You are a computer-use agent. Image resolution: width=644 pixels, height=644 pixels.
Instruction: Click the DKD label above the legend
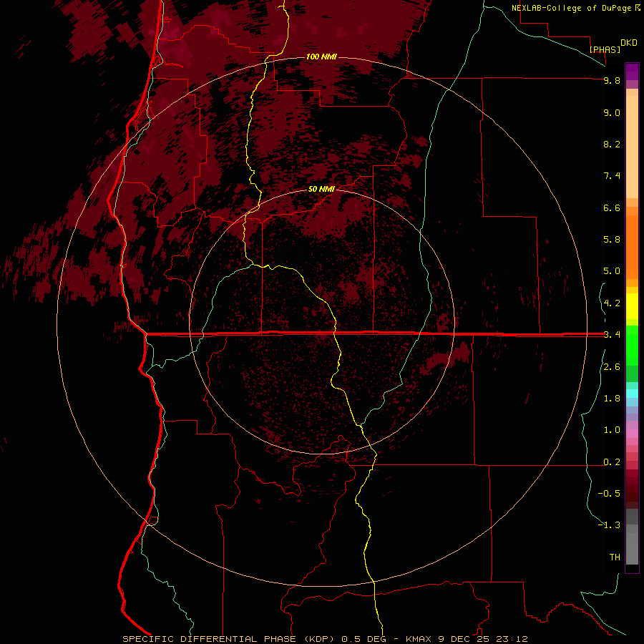coord(629,43)
